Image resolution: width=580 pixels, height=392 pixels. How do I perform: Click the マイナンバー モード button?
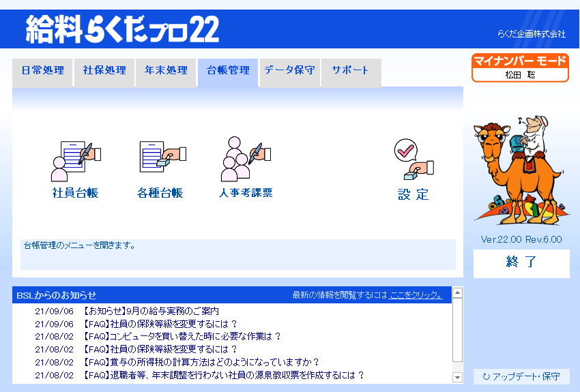click(x=520, y=68)
